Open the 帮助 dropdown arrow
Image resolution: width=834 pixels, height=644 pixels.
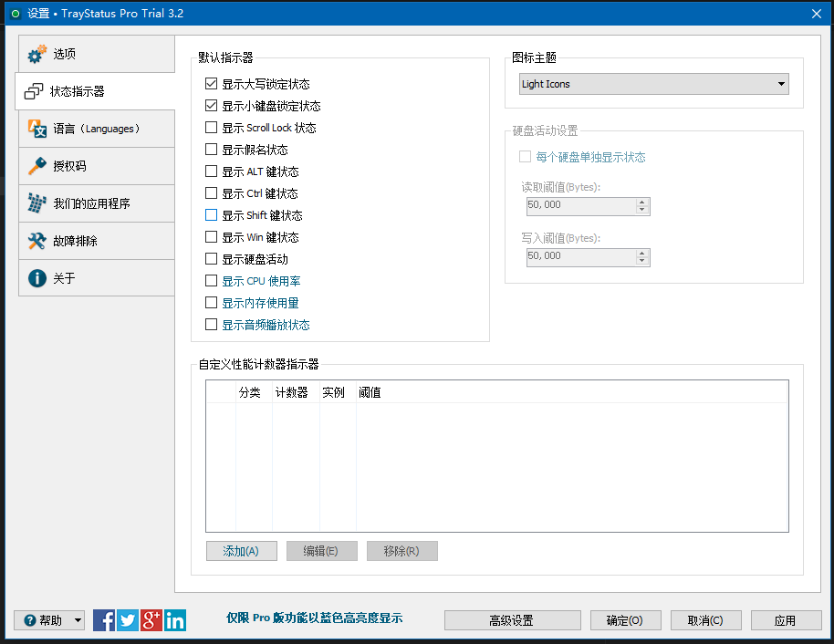[78, 620]
